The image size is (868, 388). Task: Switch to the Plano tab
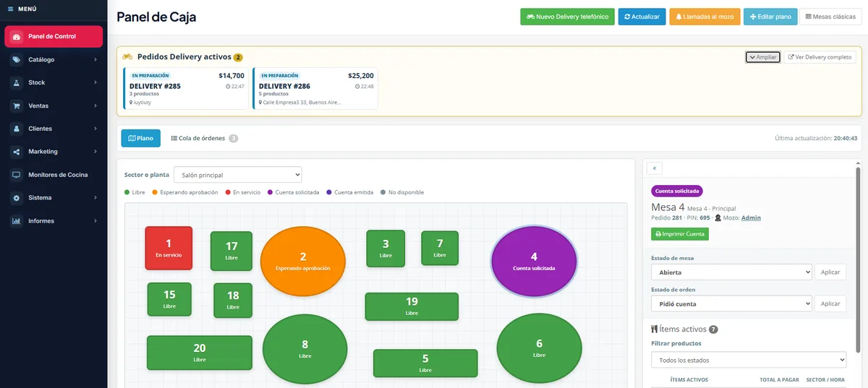pyautogui.click(x=140, y=138)
